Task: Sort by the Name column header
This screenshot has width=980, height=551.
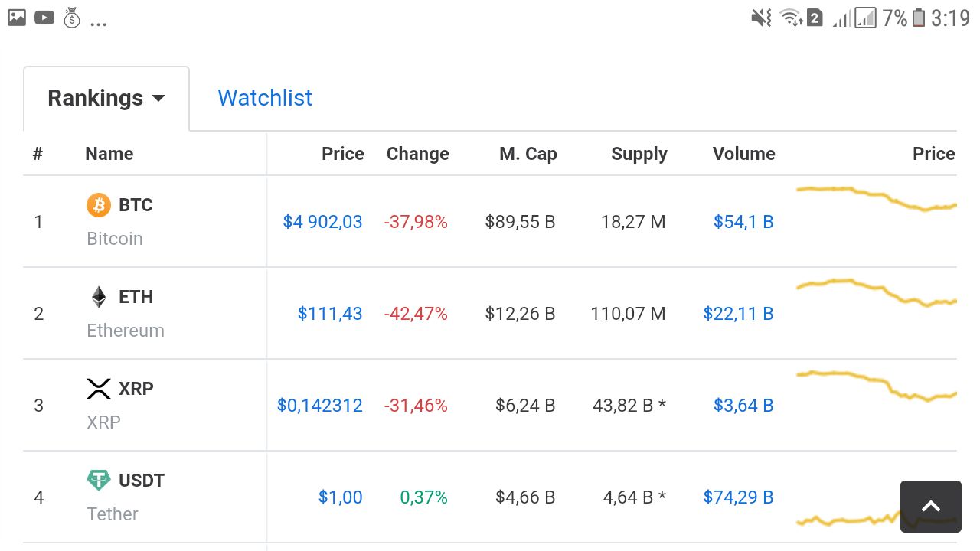Action: point(109,154)
